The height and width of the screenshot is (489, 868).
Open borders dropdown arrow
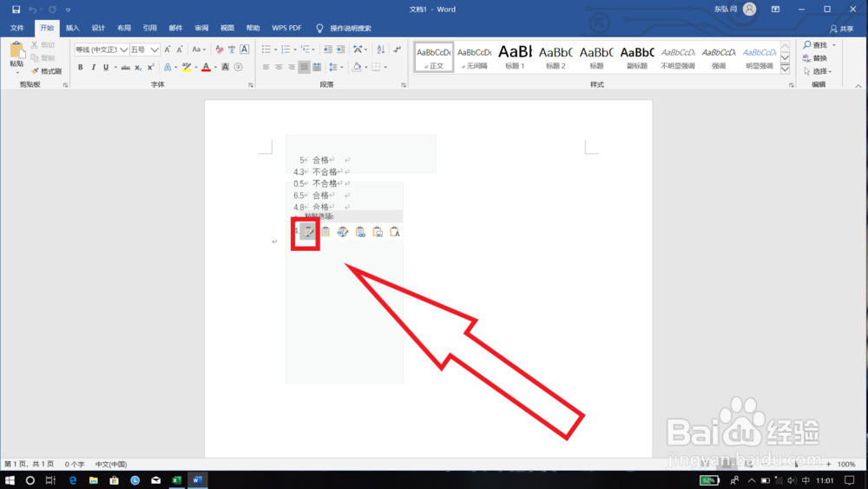coord(385,68)
